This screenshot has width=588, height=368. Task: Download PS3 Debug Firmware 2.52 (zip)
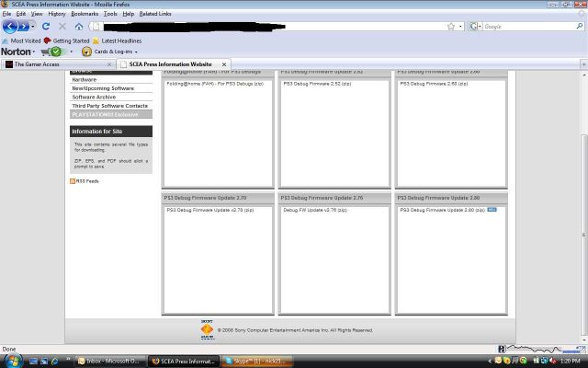(317, 84)
